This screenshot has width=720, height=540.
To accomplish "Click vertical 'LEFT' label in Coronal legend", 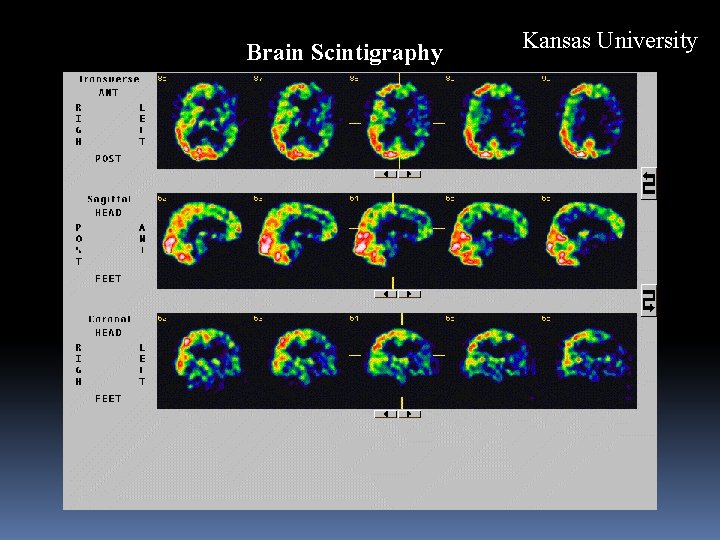I will [142, 365].
